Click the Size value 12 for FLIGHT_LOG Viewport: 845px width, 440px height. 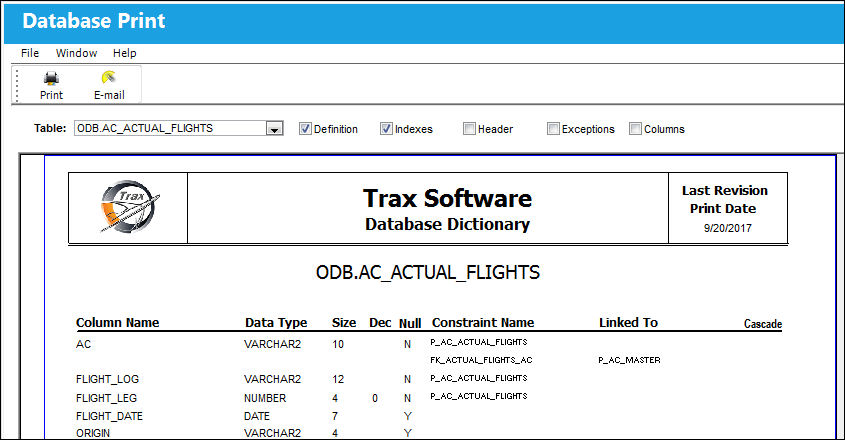coord(338,379)
